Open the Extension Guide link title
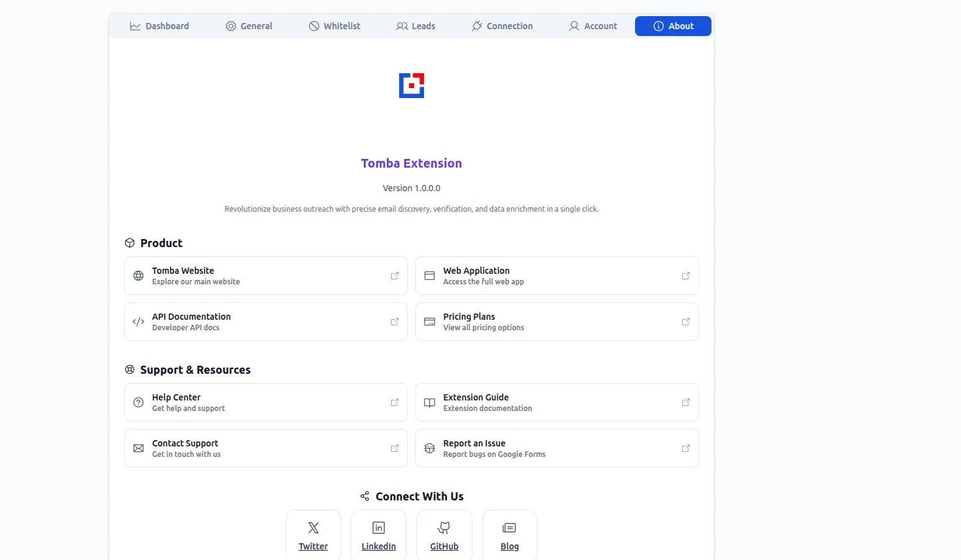Screen dimensions: 961x560 click(x=476, y=397)
